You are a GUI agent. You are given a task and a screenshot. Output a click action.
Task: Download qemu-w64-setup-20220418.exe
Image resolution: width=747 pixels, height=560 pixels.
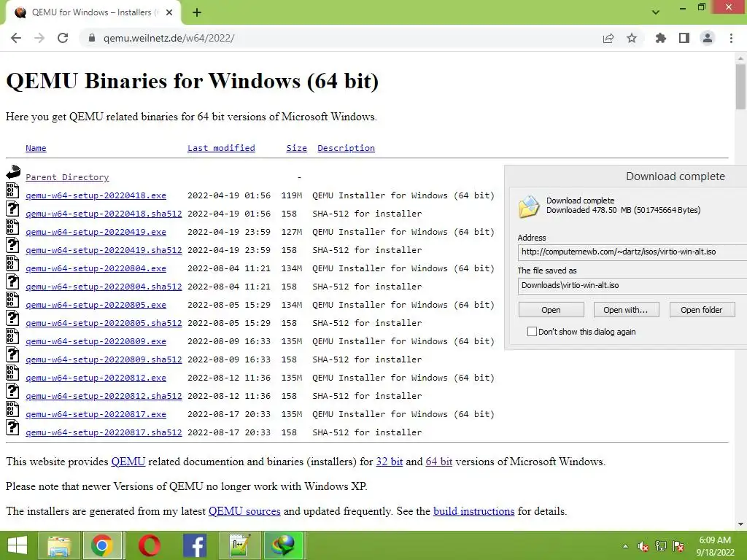pos(96,195)
